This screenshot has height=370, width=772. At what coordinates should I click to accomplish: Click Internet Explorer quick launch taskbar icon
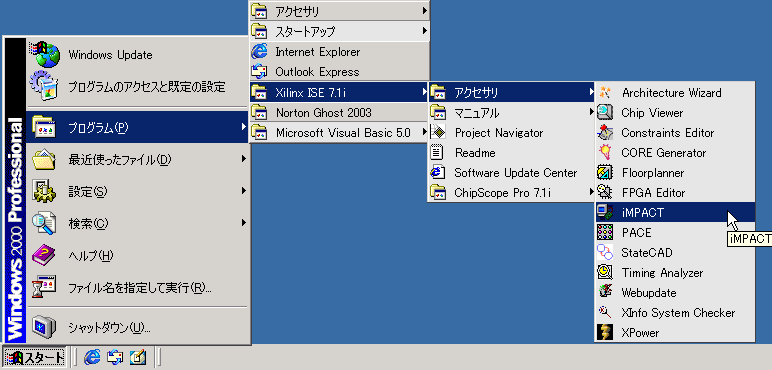[x=92, y=357]
